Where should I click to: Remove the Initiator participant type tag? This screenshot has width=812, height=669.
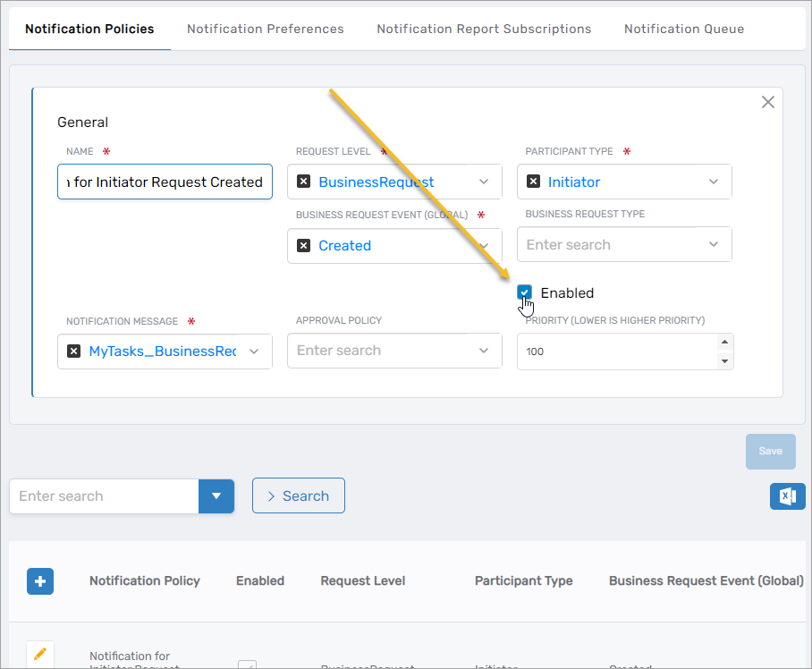point(533,182)
